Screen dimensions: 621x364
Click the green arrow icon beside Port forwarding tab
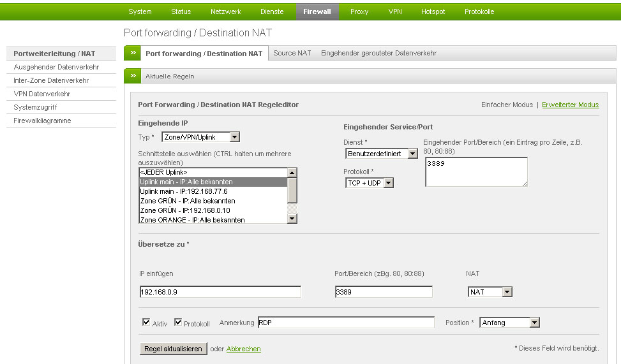133,53
